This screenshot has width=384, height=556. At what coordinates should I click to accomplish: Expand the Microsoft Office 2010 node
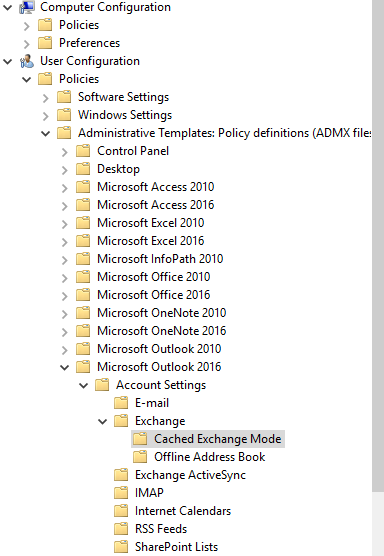65,278
